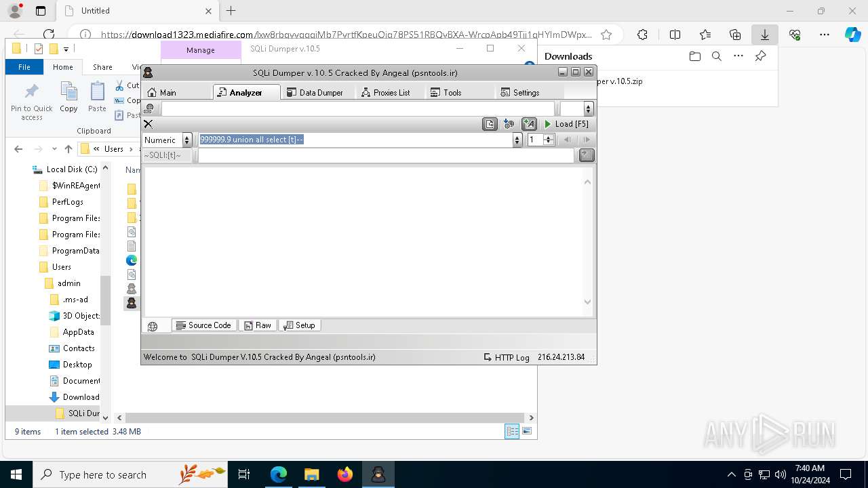Click the copy document icon left of Load

pos(490,124)
